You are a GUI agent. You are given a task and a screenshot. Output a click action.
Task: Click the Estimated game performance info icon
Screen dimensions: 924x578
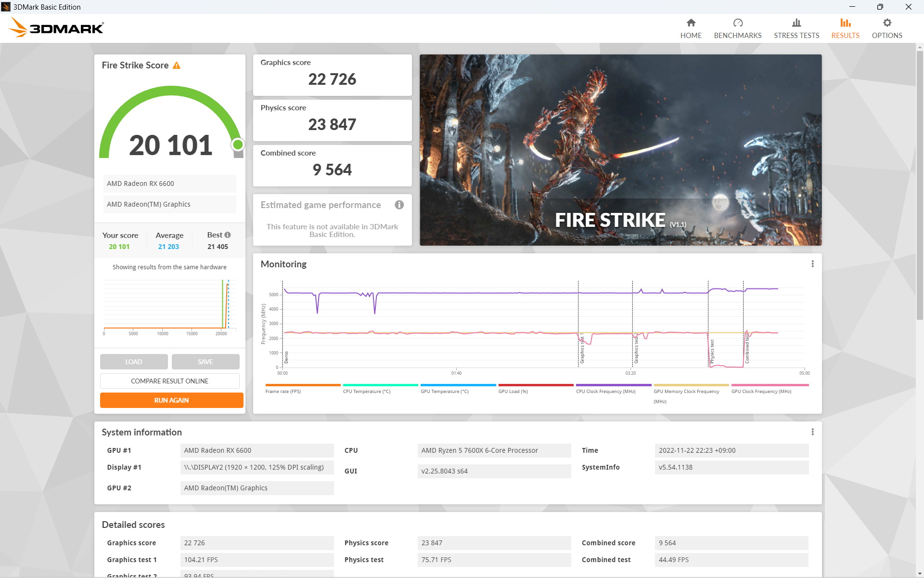pyautogui.click(x=399, y=205)
